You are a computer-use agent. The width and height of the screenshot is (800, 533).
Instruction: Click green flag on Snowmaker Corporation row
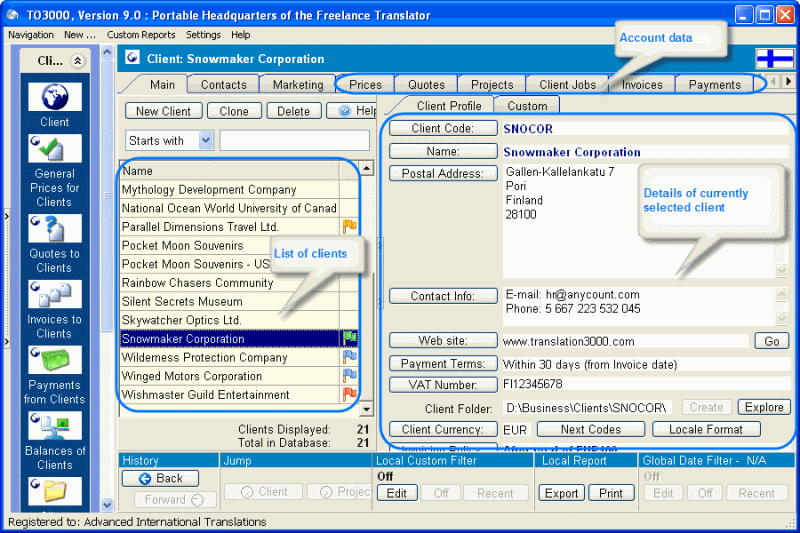coord(349,338)
